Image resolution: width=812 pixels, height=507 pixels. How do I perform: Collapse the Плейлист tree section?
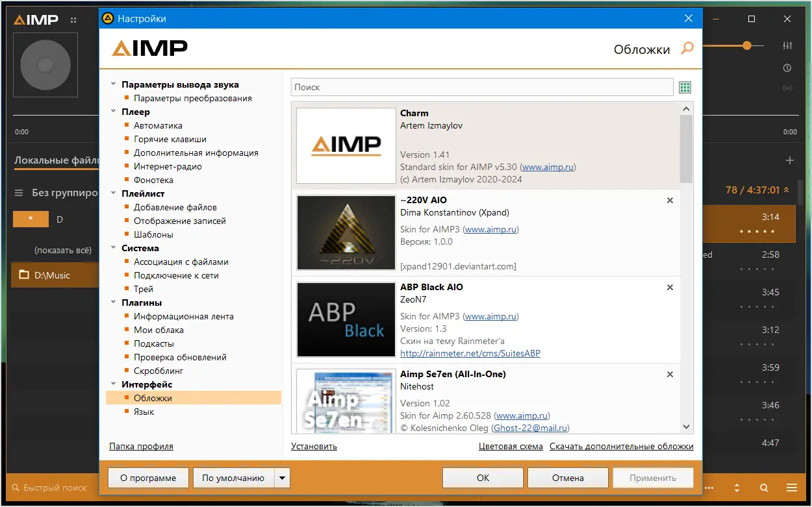click(x=114, y=193)
